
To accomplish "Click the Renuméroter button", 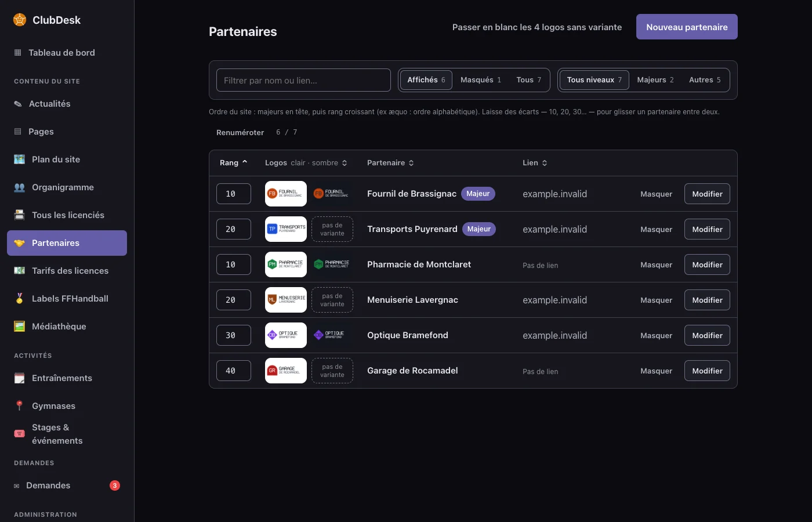I will click(240, 133).
